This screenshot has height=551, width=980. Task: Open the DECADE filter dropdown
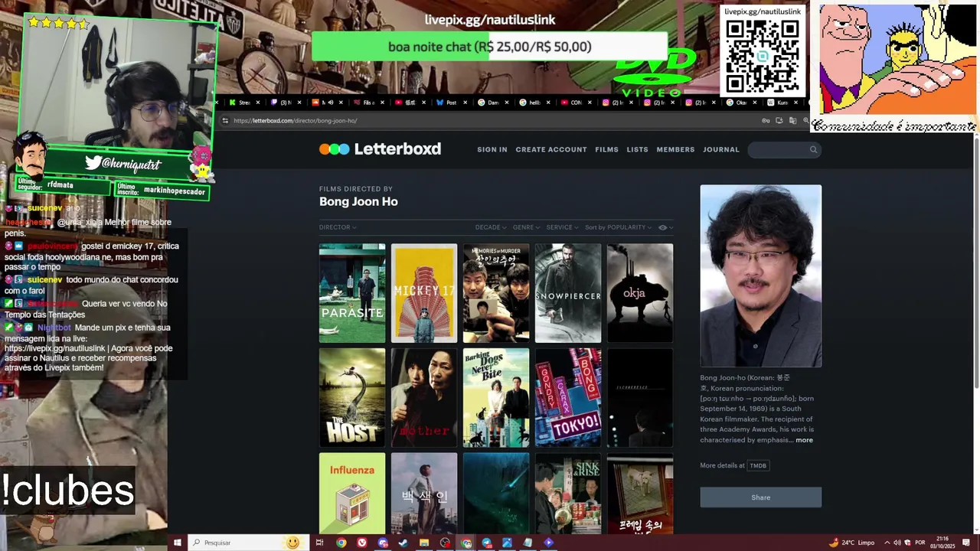tap(490, 227)
